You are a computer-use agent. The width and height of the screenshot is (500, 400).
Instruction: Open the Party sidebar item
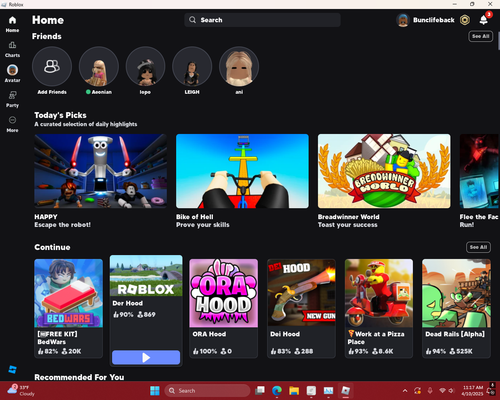pyautogui.click(x=12, y=99)
